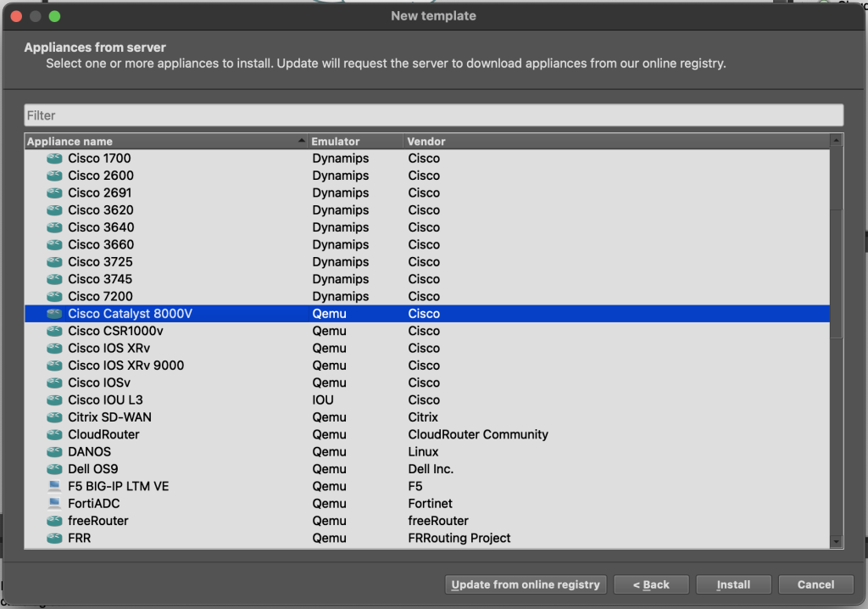Image resolution: width=868 pixels, height=609 pixels.
Task: Sort appliances by Vendor column header
Action: coord(615,142)
